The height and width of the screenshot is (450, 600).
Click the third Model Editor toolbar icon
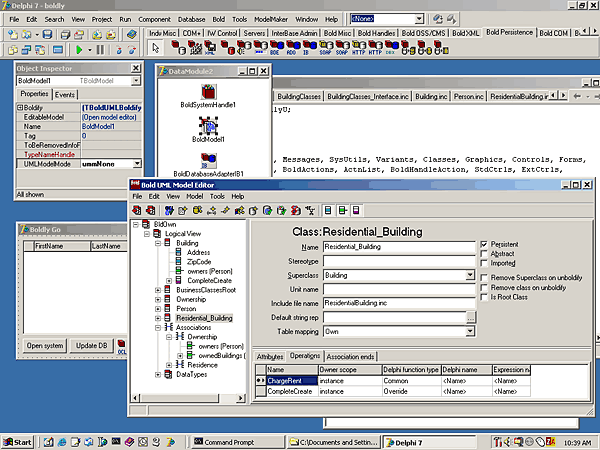click(x=169, y=210)
